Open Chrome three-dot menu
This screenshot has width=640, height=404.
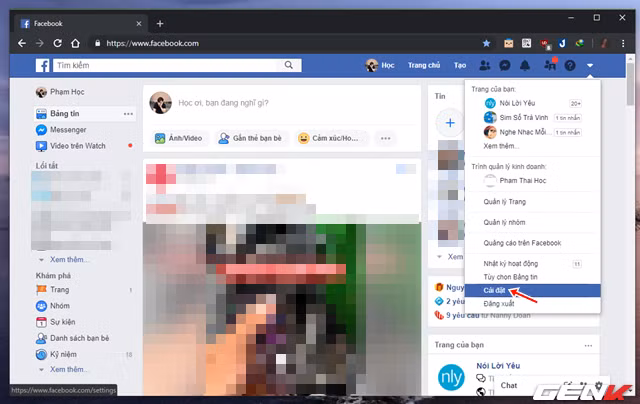[x=623, y=43]
